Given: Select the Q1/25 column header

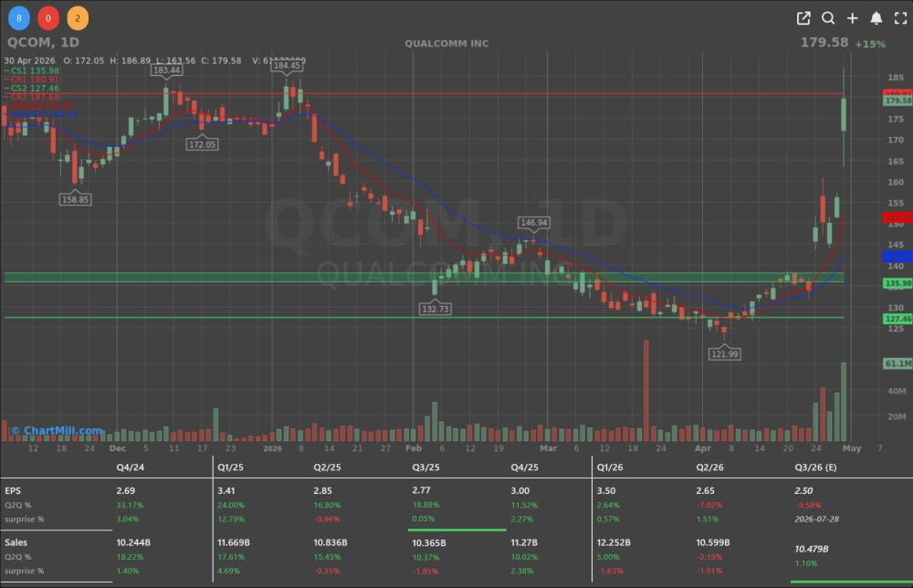Looking at the screenshot, I should (230, 467).
